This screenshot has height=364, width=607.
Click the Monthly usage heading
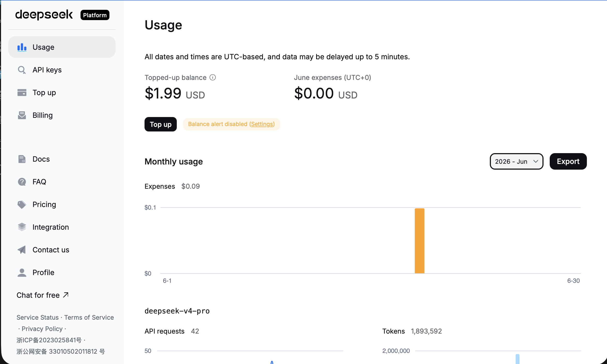[174, 161]
